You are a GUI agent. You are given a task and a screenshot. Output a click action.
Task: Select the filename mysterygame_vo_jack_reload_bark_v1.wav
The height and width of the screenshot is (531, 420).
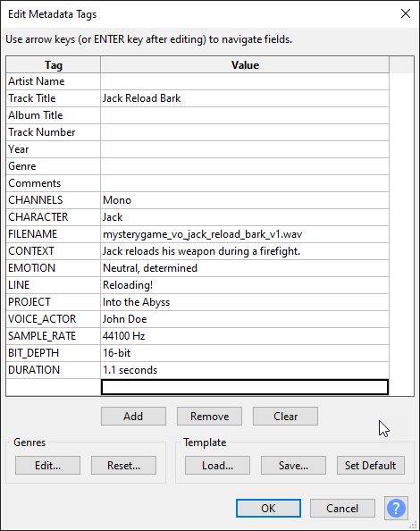coord(245,234)
